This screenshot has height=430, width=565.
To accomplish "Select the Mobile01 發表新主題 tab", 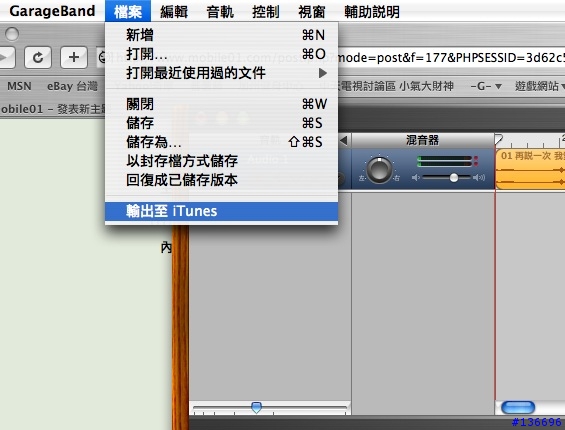I will point(53,108).
